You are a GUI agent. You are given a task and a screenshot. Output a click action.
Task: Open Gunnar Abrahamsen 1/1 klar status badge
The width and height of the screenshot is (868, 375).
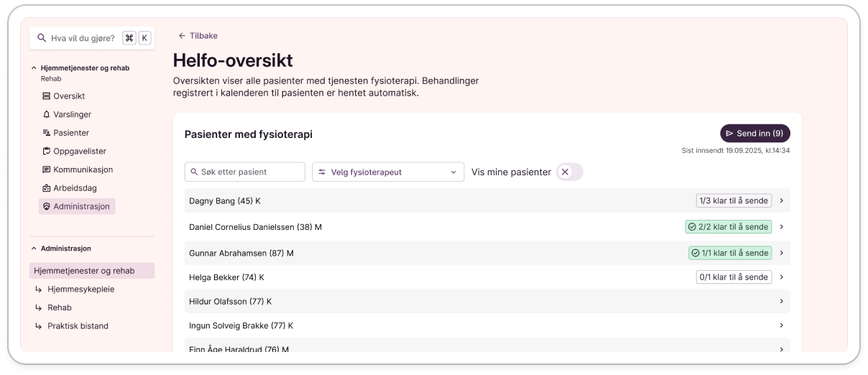[x=729, y=253]
